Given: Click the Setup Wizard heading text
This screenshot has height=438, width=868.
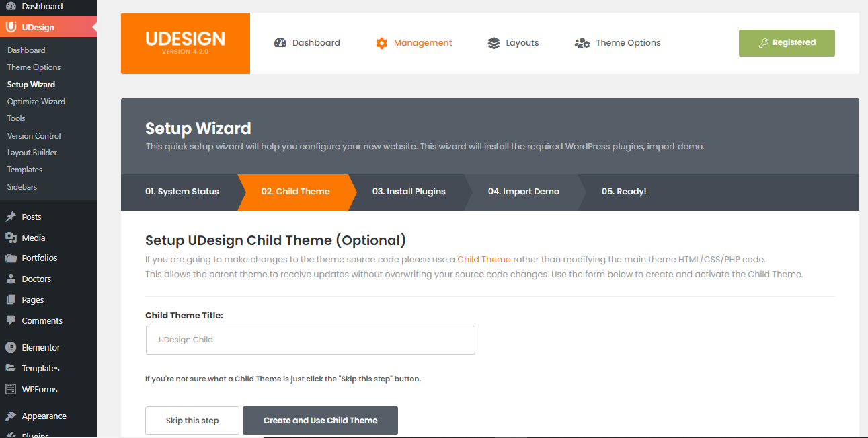Looking at the screenshot, I should point(198,129).
